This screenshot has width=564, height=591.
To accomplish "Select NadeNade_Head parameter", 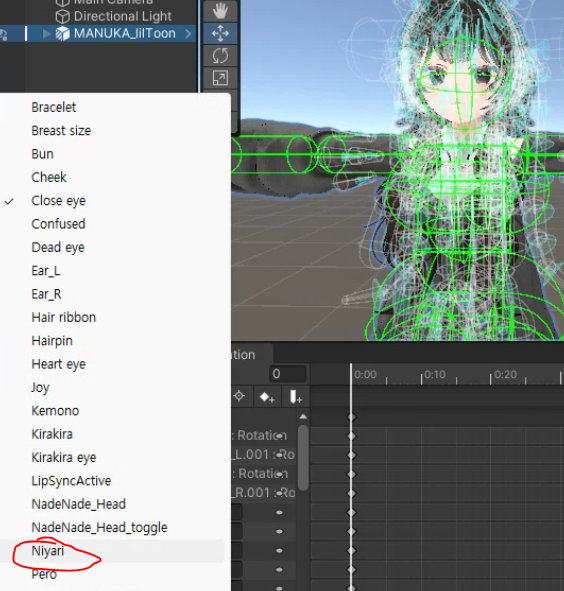I will [x=78, y=505].
